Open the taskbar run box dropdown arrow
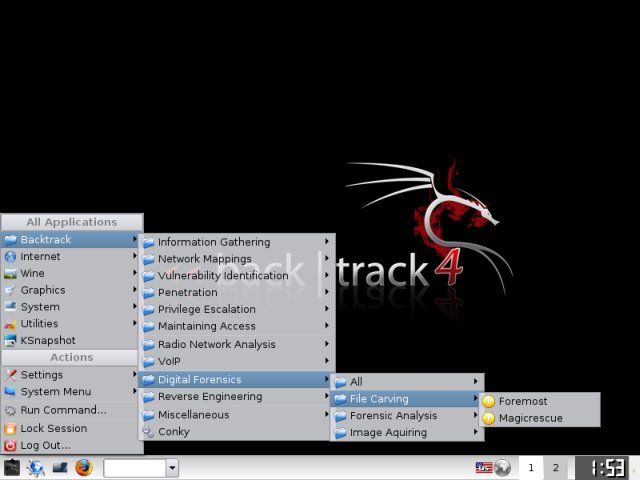This screenshot has width=640, height=480. click(172, 468)
